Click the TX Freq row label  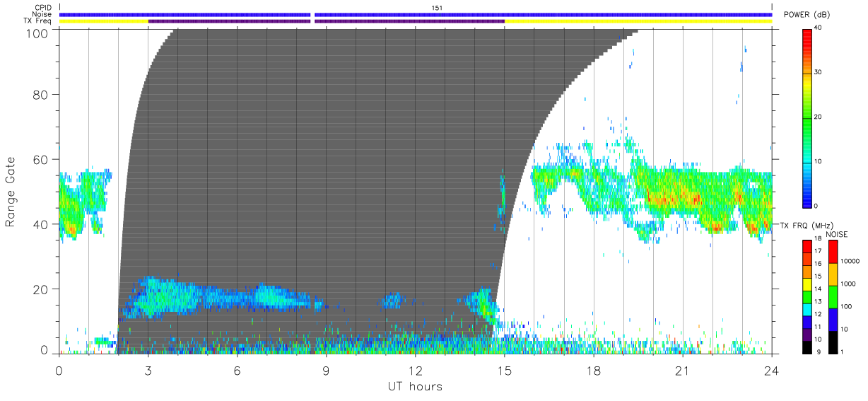click(37, 21)
